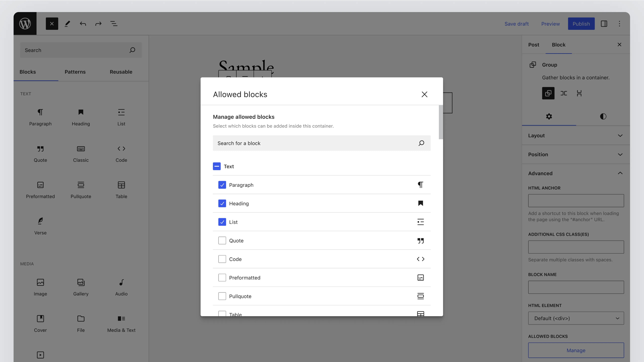Open the document overview list view icon

114,24
